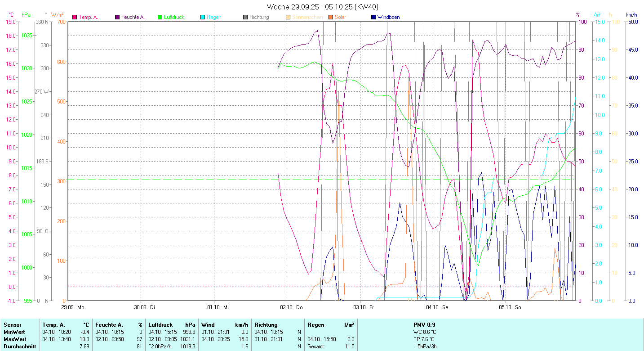Click the pink Temp. A. legend swatch
Viewport: 644px width, 351px height.
(75, 17)
